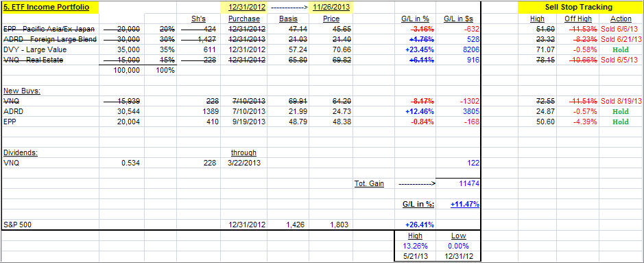Click the Tot. Gain value 11474
Viewport: 644px width, 263px height.
point(468,183)
